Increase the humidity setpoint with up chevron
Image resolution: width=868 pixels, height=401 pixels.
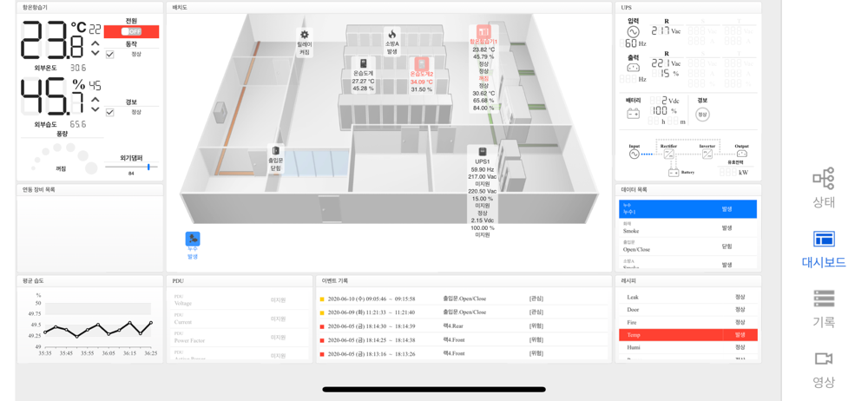coord(95,100)
